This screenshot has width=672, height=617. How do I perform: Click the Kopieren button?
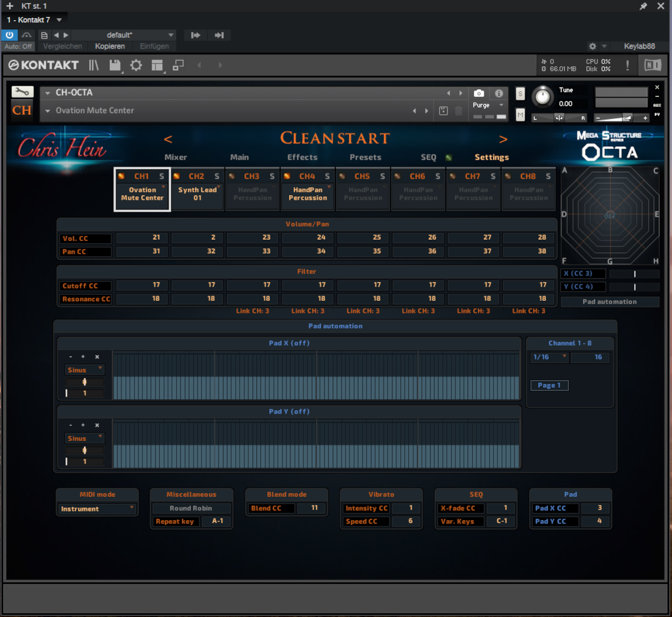[x=110, y=47]
